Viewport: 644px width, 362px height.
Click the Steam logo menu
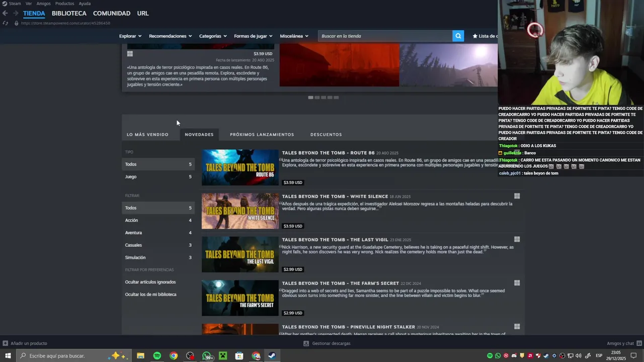(12, 4)
